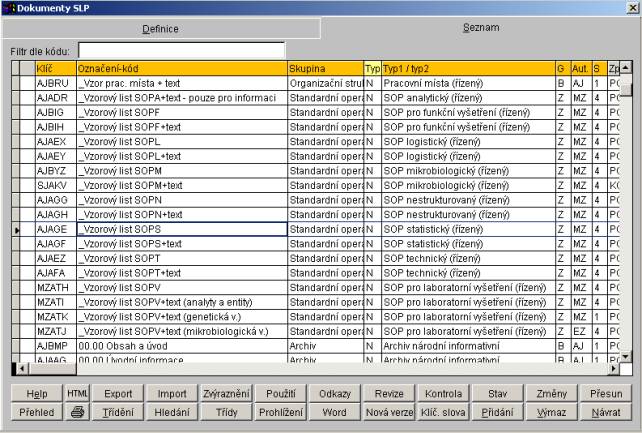Click the Filtr dle kódu input field

(x=181, y=50)
